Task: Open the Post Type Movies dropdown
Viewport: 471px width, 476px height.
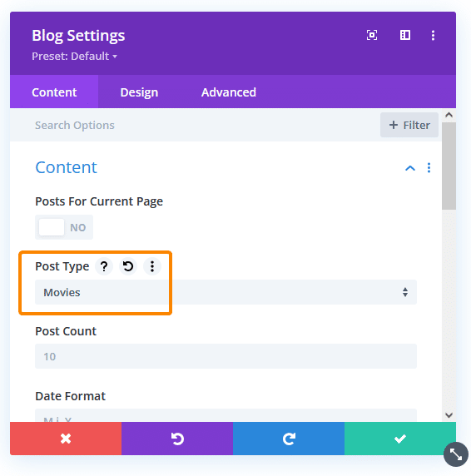Action: [x=226, y=292]
